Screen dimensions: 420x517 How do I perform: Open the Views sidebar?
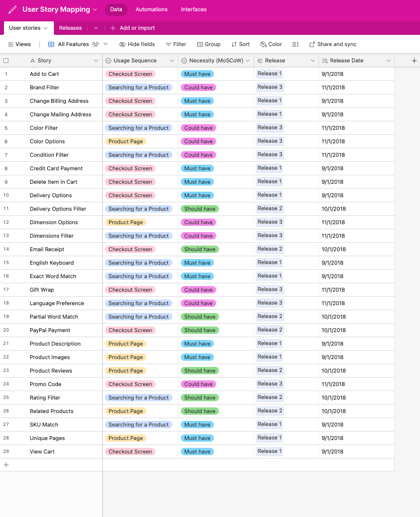(19, 44)
